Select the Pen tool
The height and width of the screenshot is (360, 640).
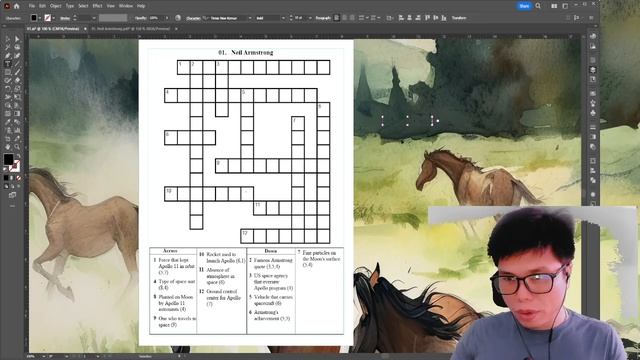(7, 56)
